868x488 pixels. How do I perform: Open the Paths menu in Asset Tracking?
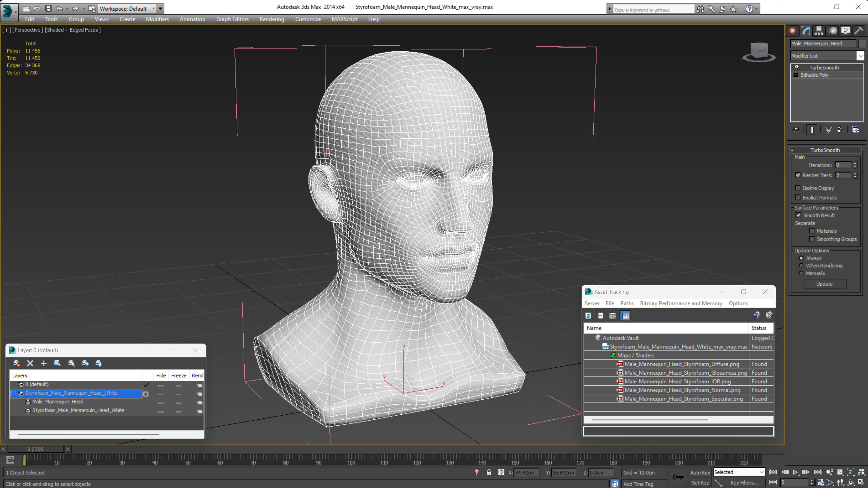point(627,303)
